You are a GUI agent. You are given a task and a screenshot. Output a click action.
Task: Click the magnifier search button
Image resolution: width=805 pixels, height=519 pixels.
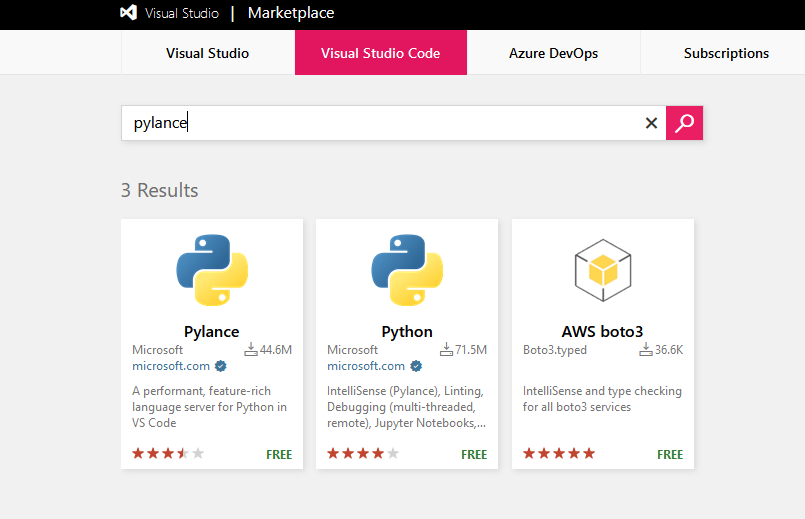click(x=684, y=123)
